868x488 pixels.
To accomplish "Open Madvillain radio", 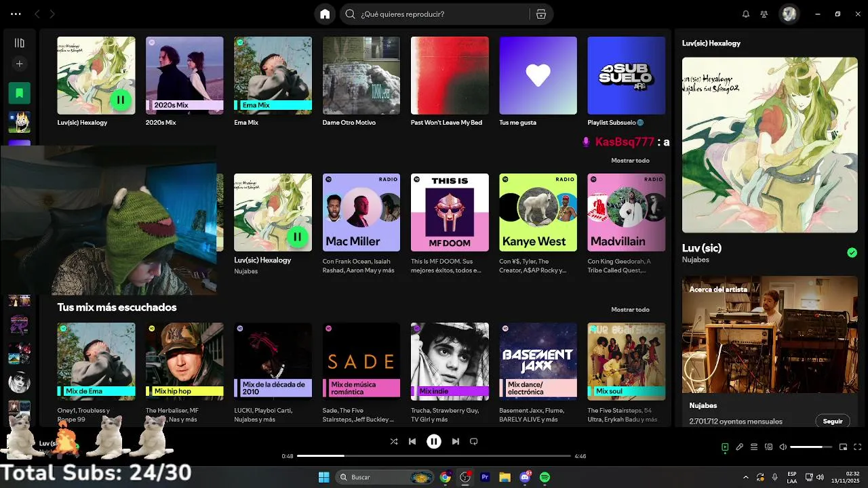I will (x=626, y=224).
